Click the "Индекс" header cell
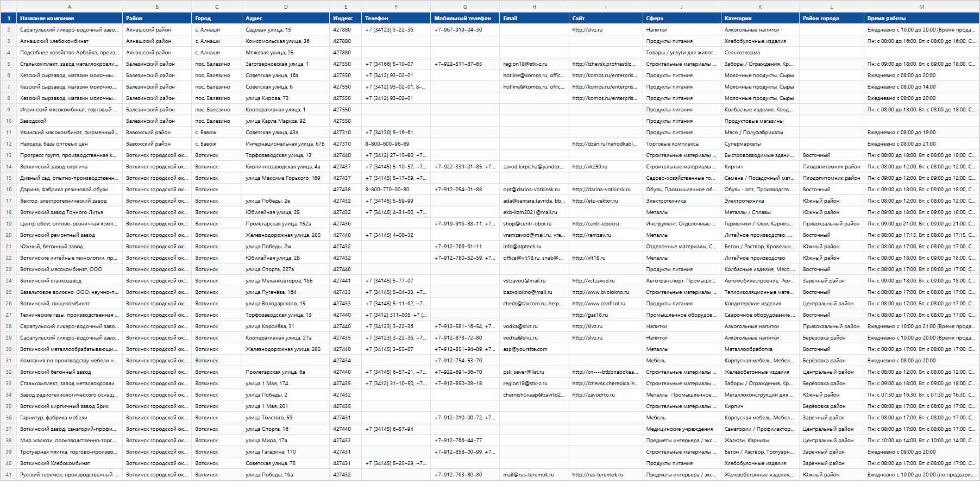The image size is (980, 490). click(345, 18)
